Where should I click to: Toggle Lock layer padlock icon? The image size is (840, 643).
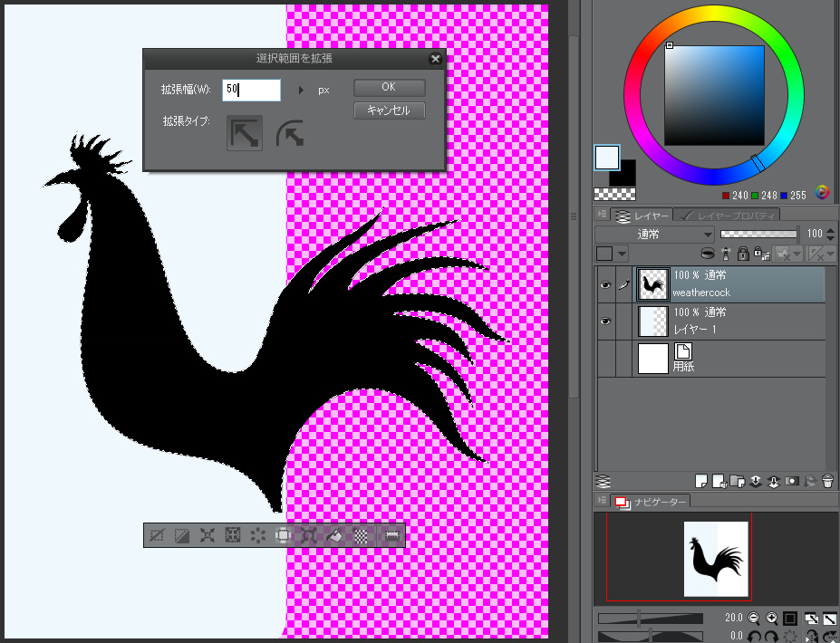[743, 254]
